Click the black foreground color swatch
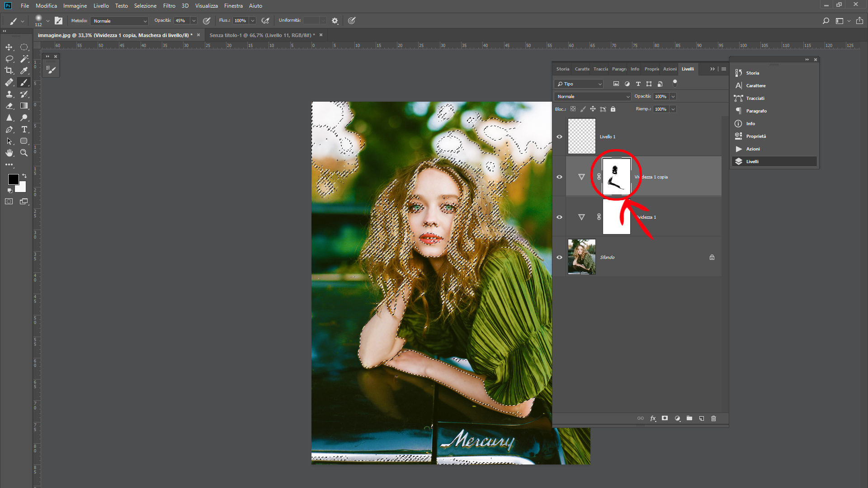The height and width of the screenshot is (488, 868). click(x=13, y=179)
